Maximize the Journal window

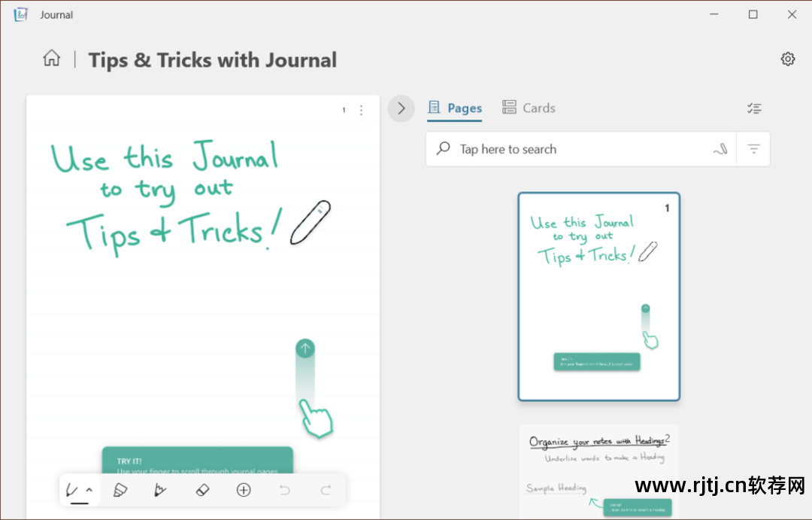click(753, 14)
